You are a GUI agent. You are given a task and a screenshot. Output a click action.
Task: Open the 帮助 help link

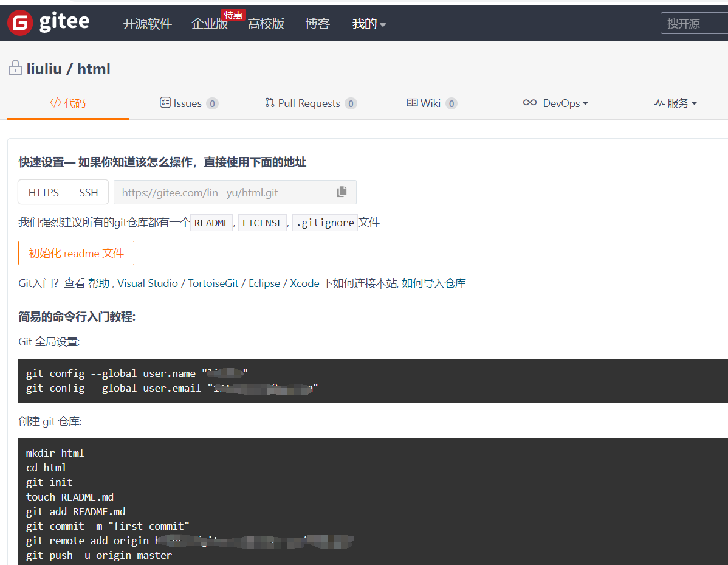[99, 283]
